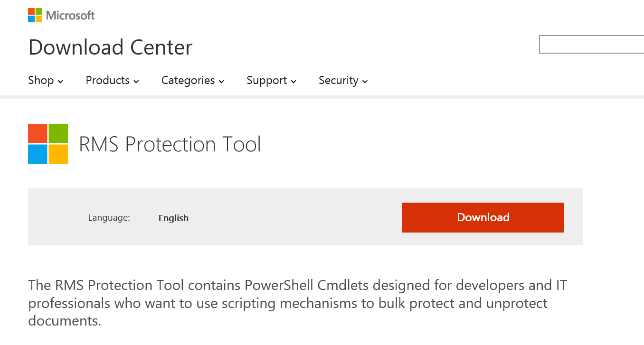
Task: Select the RMS Protection Tool product logo
Action: tap(47, 144)
